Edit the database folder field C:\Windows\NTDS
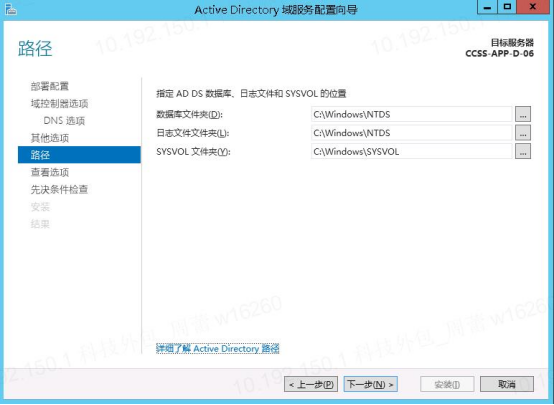 point(412,114)
